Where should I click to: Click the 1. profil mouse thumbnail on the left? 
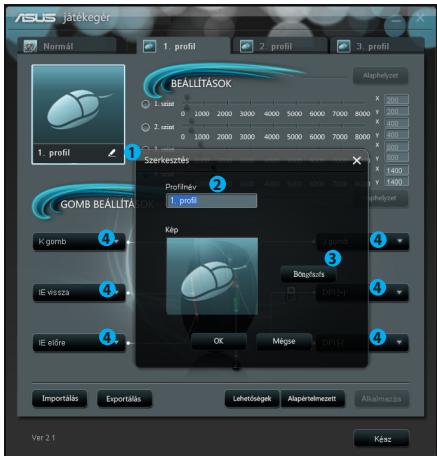tap(78, 104)
